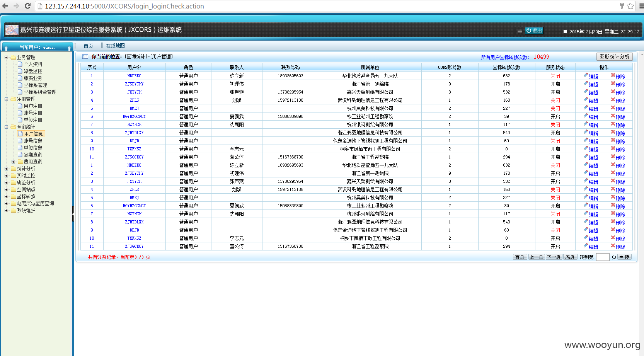Open 账号注册 under 注册管理

click(33, 113)
